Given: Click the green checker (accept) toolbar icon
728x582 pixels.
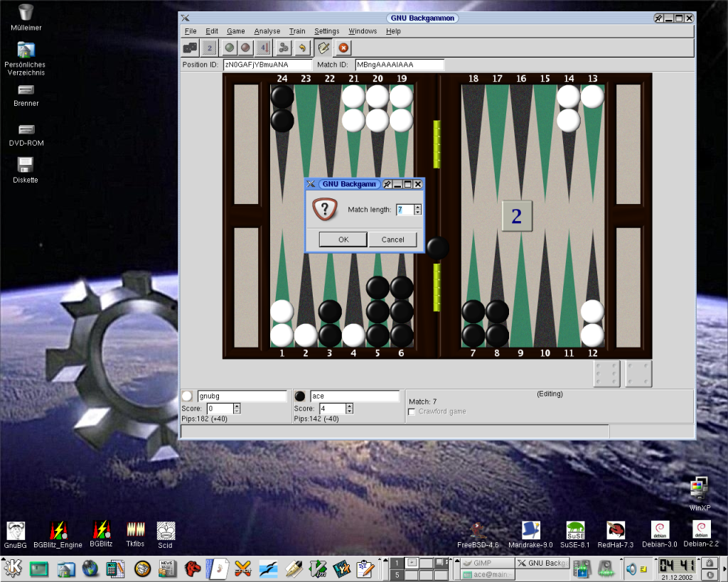Looking at the screenshot, I should tap(229, 48).
